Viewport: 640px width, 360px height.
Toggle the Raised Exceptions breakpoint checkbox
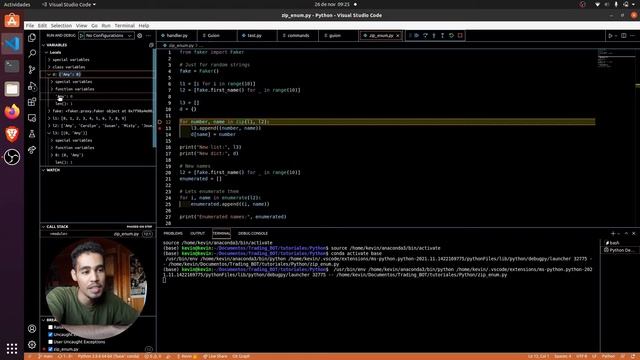pos(51,327)
